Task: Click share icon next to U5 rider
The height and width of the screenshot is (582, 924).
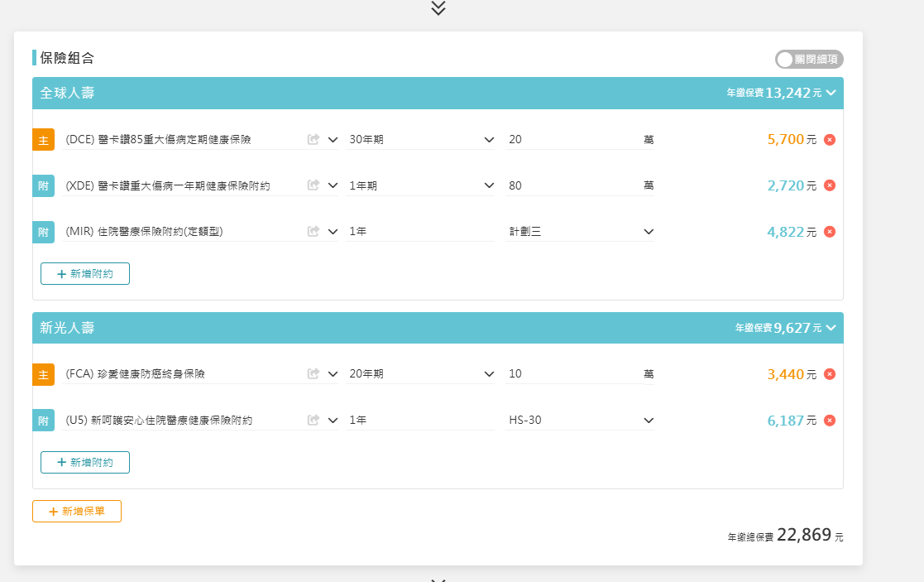Action: click(314, 421)
